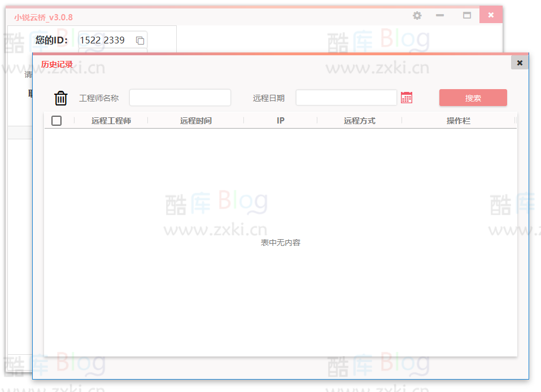Viewport: 541px width, 392px height.
Task: Open the calendar picker beside 远程日期
Action: [x=407, y=97]
